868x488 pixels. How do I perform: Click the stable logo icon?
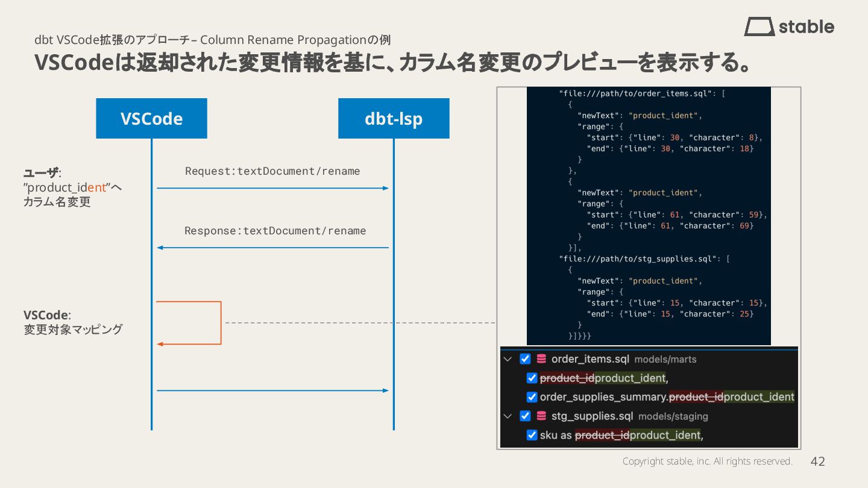[x=760, y=27]
